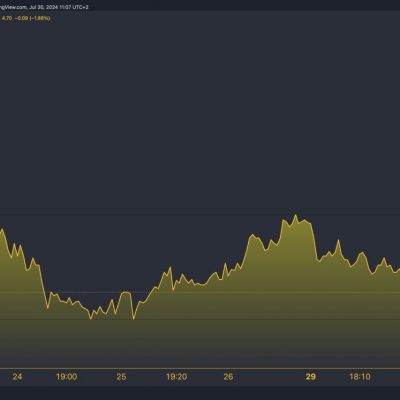The width and height of the screenshot is (400, 400).
Task: Click the sharp drop following the 24 label
Action: (x=44, y=287)
